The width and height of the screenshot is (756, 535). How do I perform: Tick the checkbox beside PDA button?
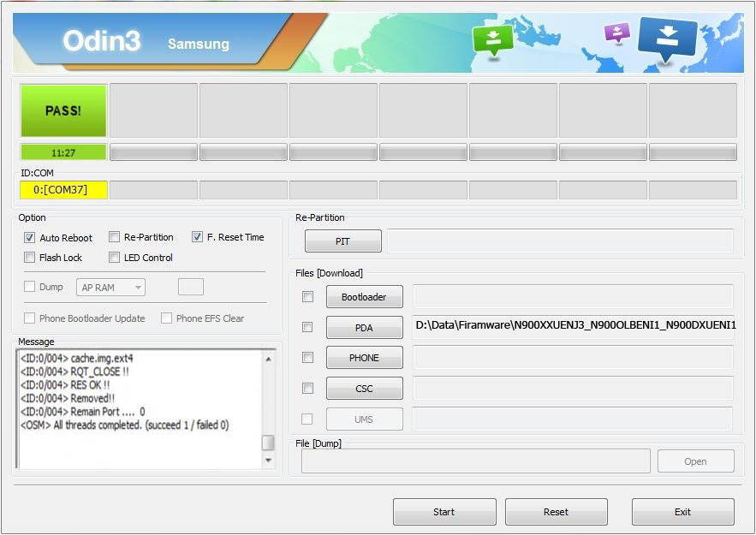click(307, 327)
